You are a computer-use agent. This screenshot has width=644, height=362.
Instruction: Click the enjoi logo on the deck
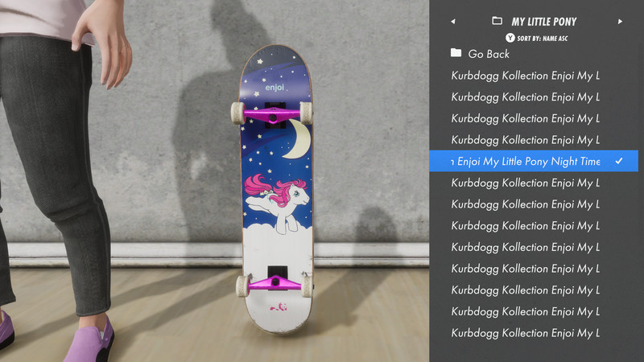click(x=275, y=88)
